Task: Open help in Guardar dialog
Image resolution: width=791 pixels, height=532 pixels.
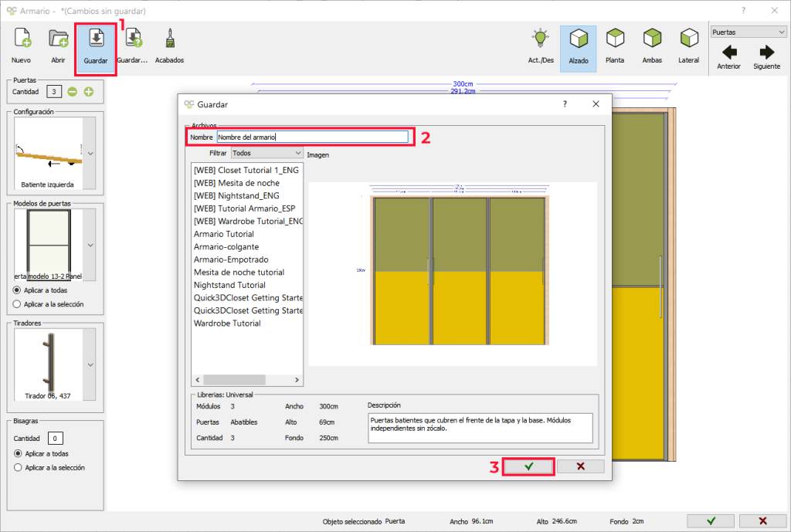Action: point(565,104)
